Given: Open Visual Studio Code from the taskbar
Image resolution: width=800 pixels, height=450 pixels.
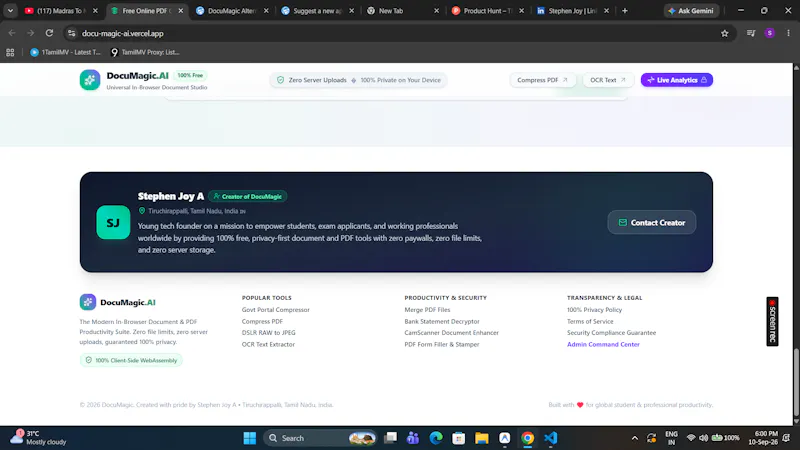Looking at the screenshot, I should click(x=551, y=438).
